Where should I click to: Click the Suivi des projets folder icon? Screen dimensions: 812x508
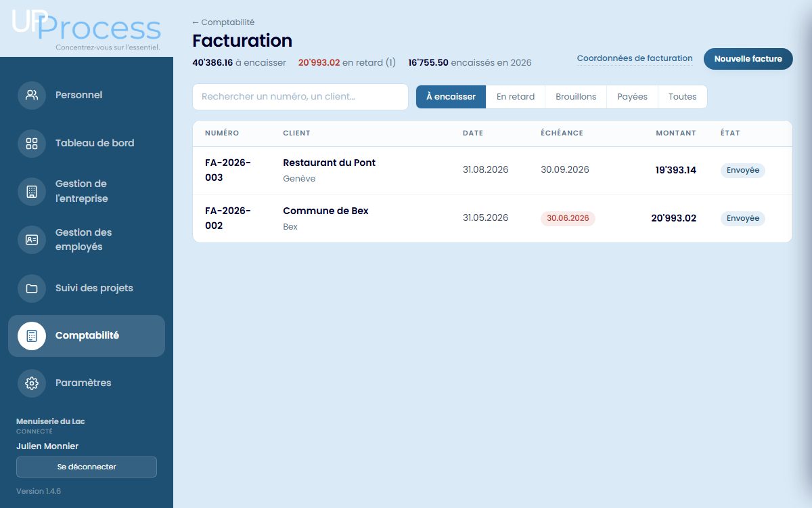[32, 288]
